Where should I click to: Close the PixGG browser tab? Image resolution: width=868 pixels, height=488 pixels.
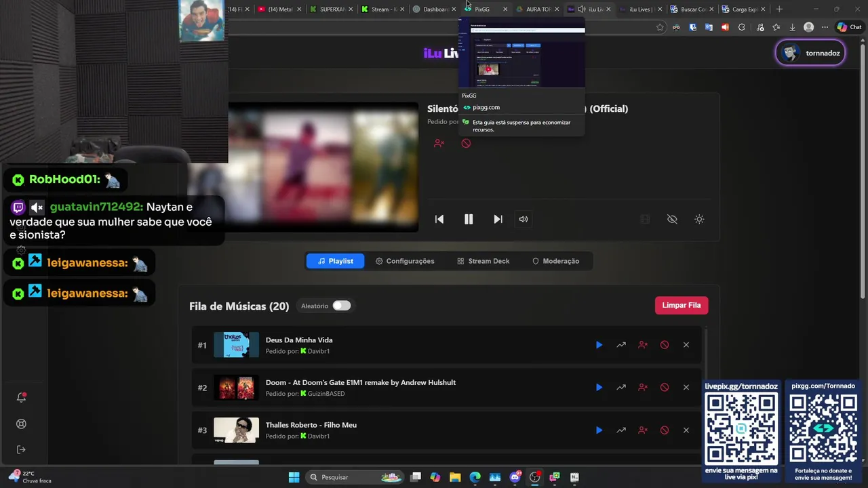pyautogui.click(x=505, y=9)
